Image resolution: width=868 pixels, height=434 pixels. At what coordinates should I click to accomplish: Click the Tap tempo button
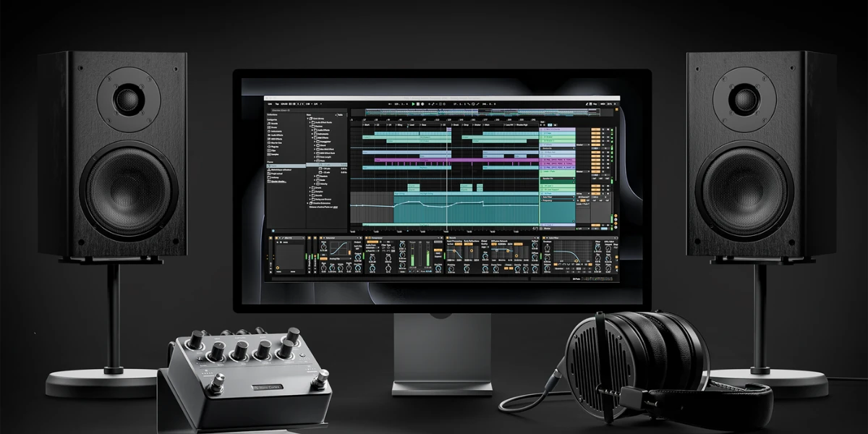[x=277, y=104]
